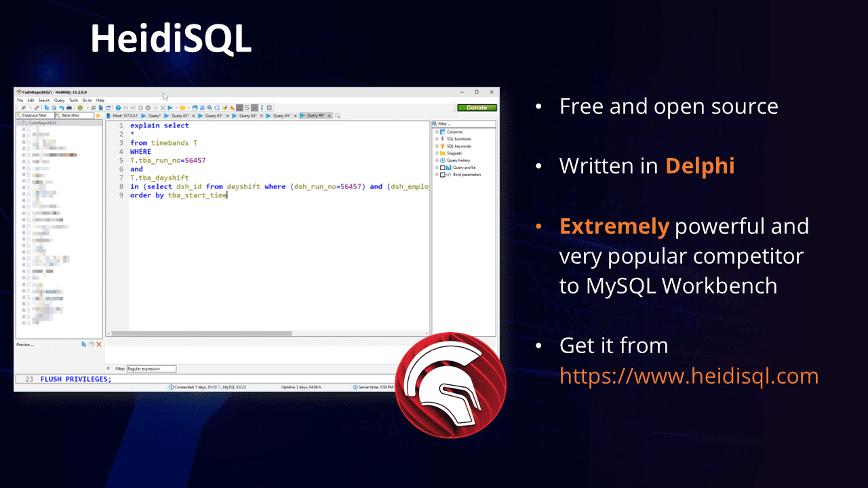
Task: Expand the Query history node
Action: [x=436, y=160]
